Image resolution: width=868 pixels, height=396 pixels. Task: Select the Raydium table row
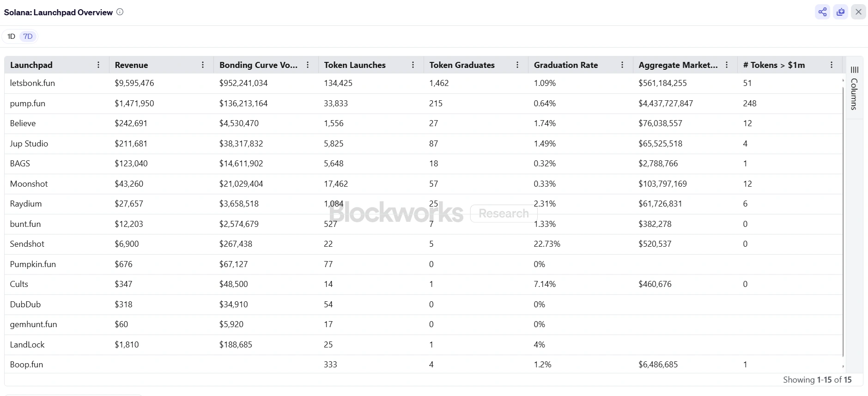(25, 203)
